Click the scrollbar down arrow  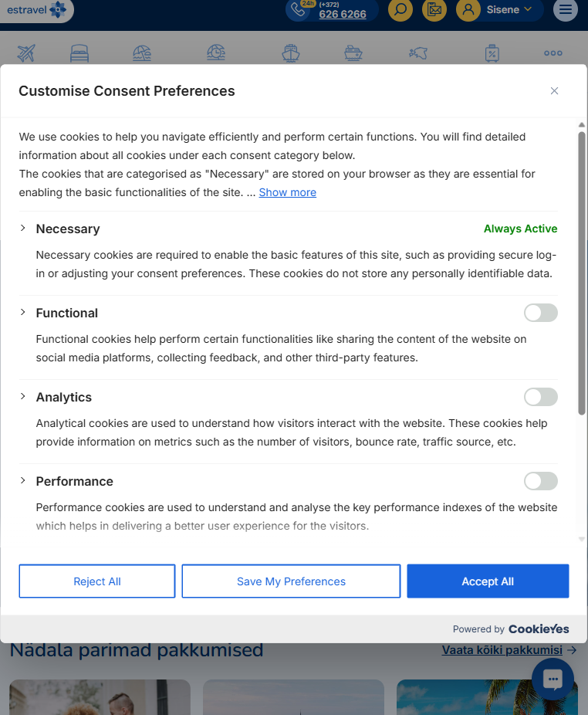pyautogui.click(x=582, y=539)
